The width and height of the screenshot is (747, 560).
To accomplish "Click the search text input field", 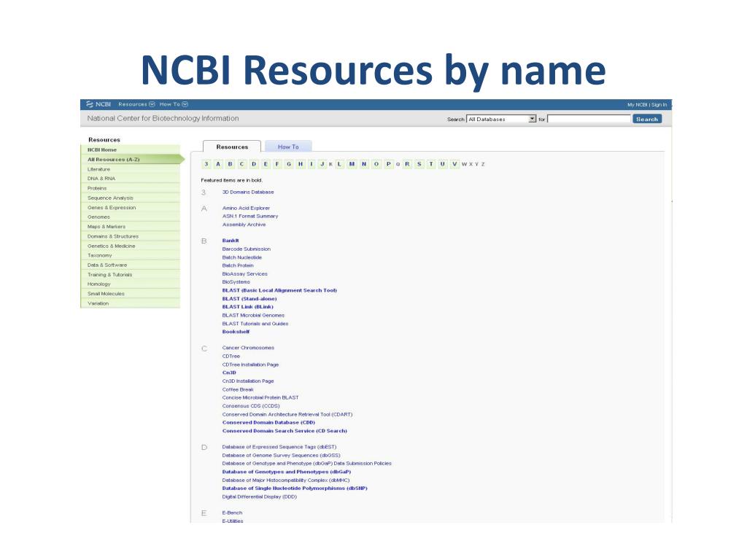I will (x=589, y=119).
